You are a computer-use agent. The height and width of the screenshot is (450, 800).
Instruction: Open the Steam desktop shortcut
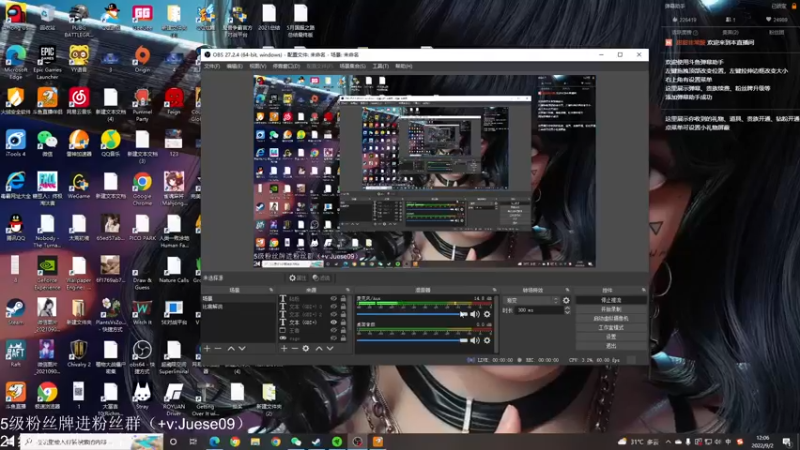coord(15,312)
